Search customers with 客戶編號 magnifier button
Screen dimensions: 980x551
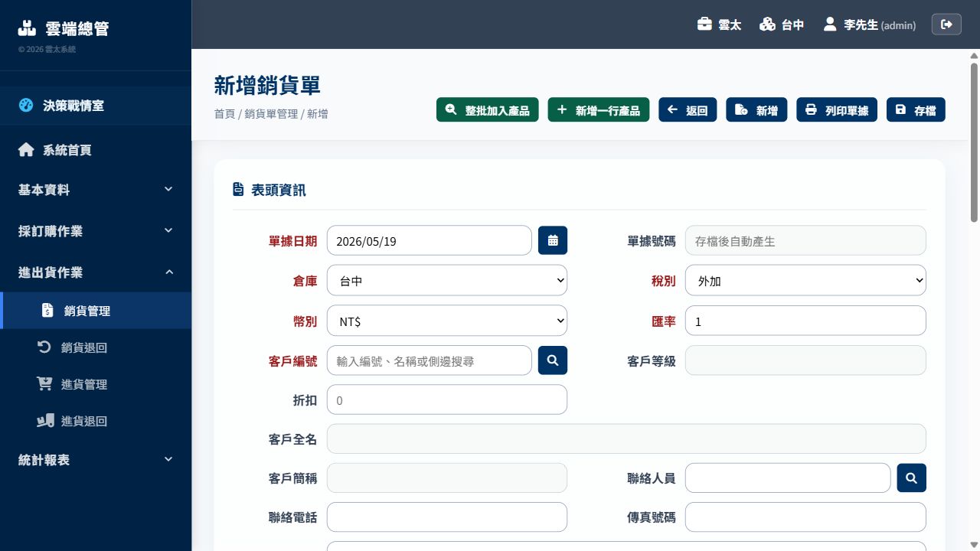click(x=553, y=360)
